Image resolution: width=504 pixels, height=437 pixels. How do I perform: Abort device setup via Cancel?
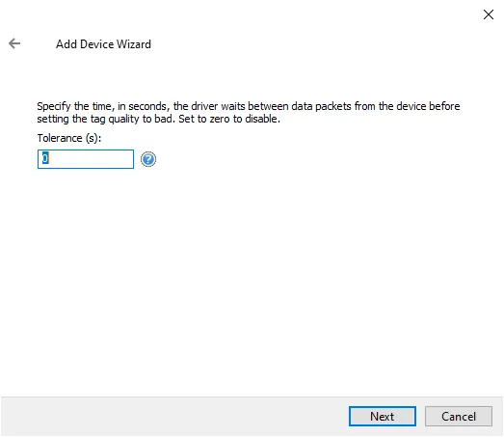click(459, 416)
